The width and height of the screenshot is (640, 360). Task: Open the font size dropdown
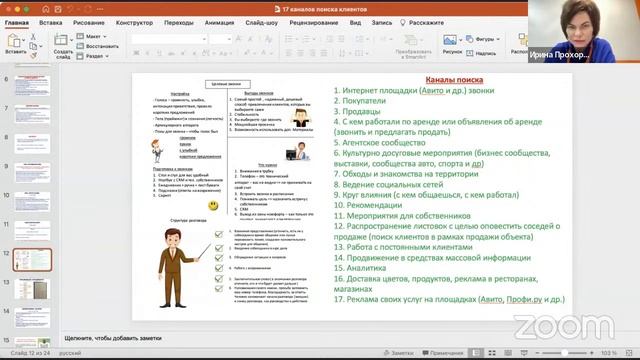229,39
